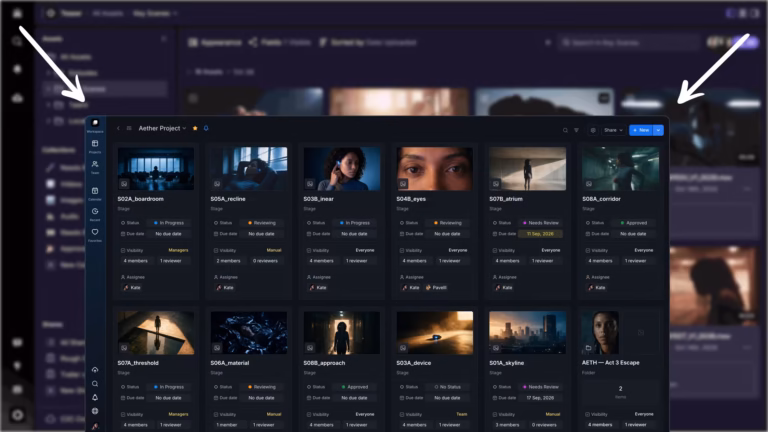
Task: Change Needs Review status on S07B_atrium
Action: coord(540,223)
